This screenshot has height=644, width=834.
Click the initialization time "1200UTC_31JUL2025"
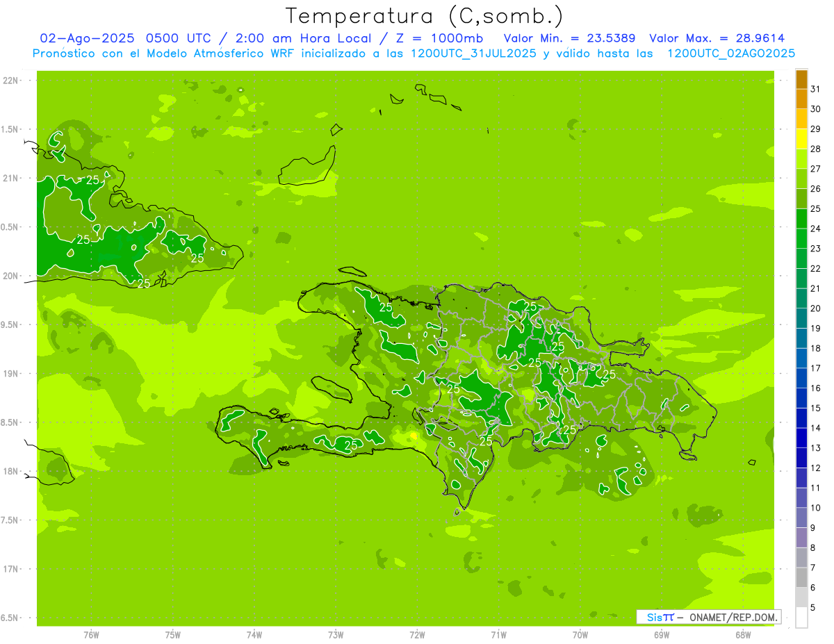coord(473,53)
